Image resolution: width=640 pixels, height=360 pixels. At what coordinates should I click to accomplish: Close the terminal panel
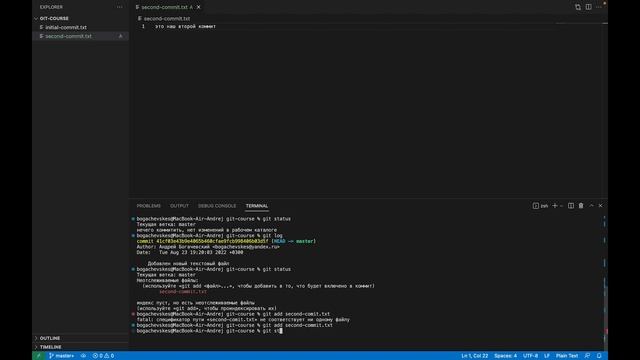point(600,206)
